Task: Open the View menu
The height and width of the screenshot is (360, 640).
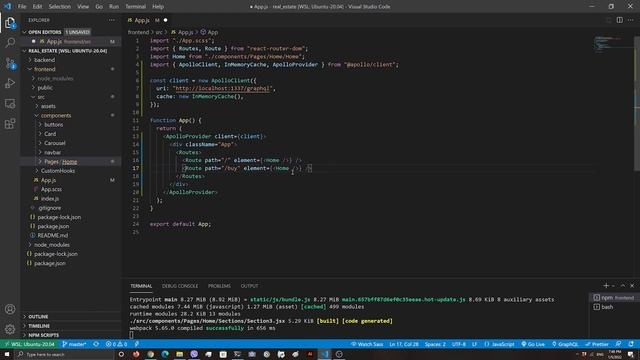Action: [x=83, y=7]
